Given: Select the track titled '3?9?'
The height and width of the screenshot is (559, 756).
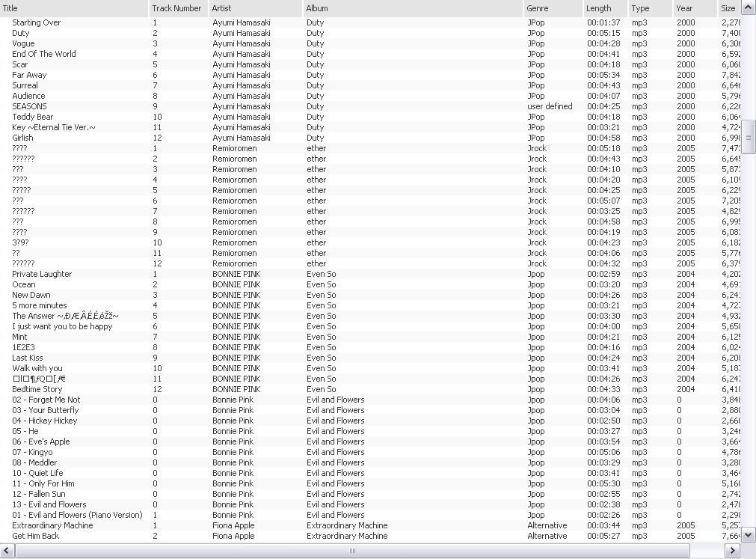Looking at the screenshot, I should (20, 242).
